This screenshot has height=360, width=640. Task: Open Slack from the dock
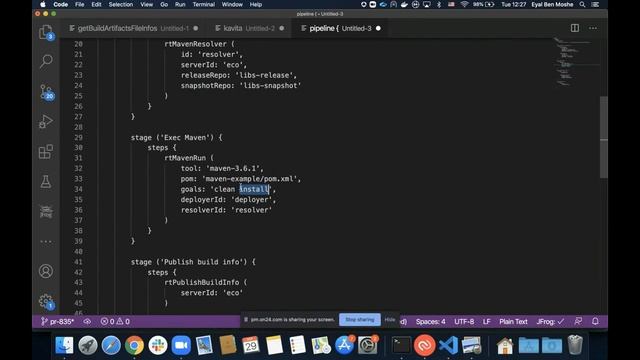(158, 345)
